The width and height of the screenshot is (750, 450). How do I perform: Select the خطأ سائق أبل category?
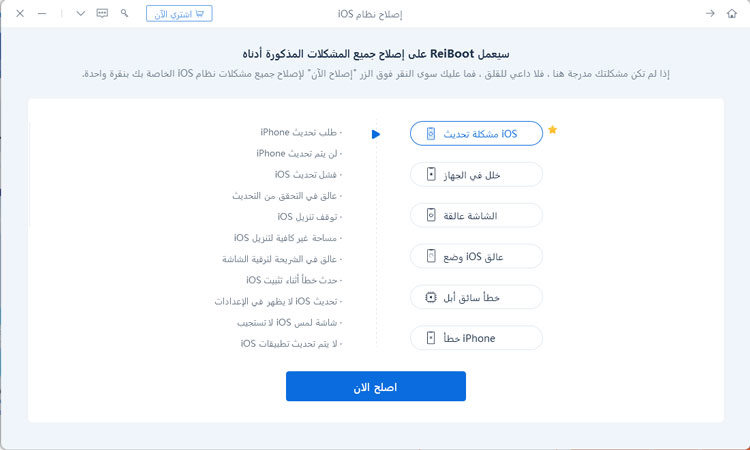click(x=476, y=298)
